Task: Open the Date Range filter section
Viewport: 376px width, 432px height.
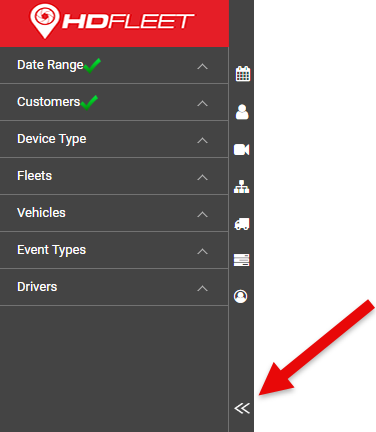Action: click(x=114, y=65)
